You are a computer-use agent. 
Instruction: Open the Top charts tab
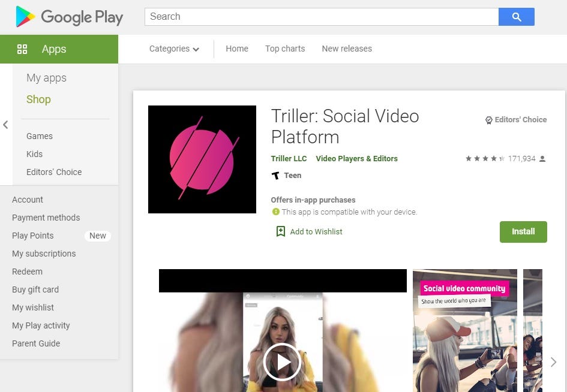(285, 49)
